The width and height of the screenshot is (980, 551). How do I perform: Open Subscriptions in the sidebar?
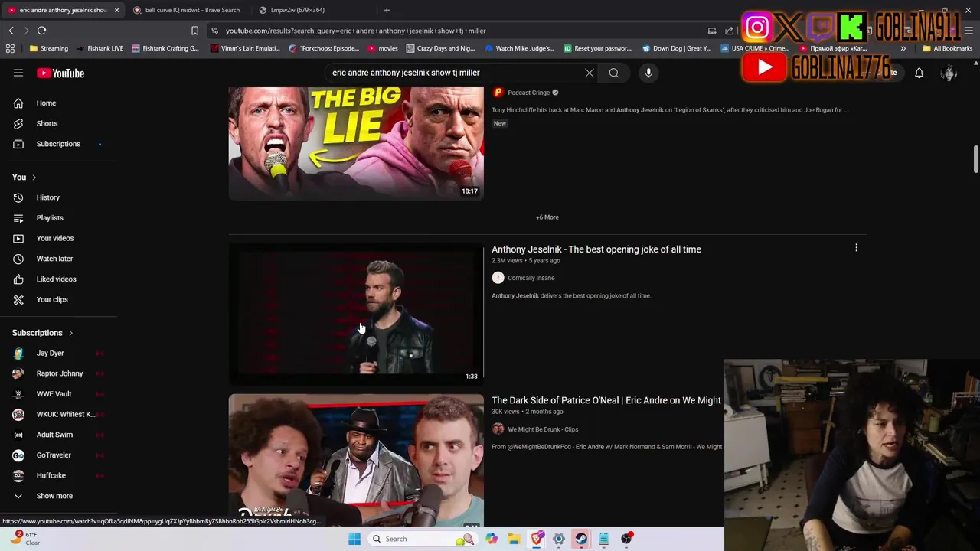(58, 144)
